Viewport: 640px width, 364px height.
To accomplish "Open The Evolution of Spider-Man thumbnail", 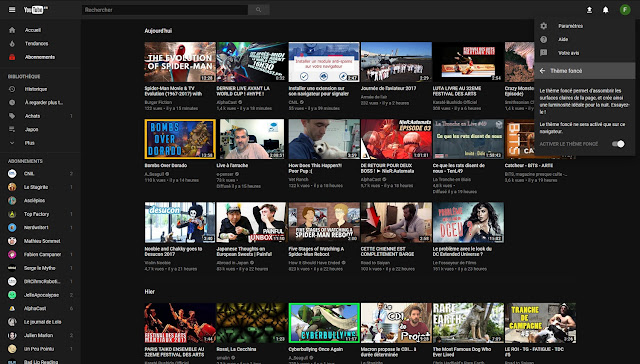I will pyautogui.click(x=180, y=62).
